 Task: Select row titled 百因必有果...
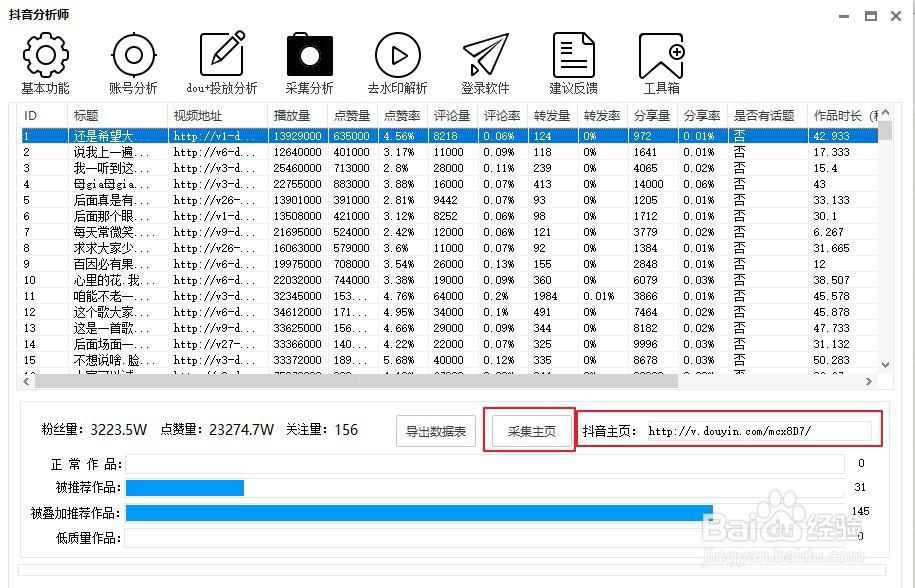pos(448,264)
